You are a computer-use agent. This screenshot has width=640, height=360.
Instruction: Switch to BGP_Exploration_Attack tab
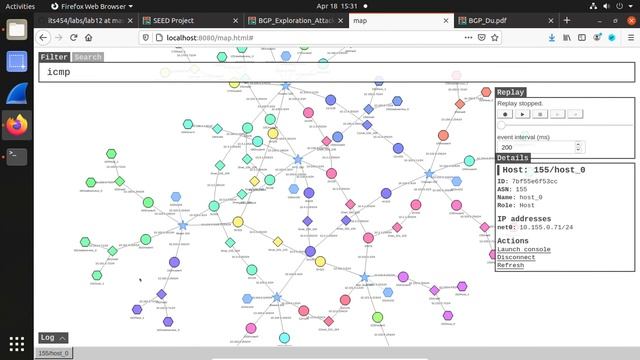296,20
